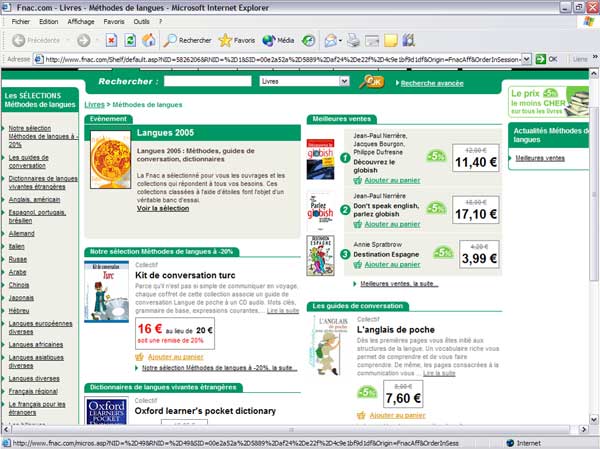Open the Affichage menu
This screenshot has height=449, width=600.
tap(81, 22)
